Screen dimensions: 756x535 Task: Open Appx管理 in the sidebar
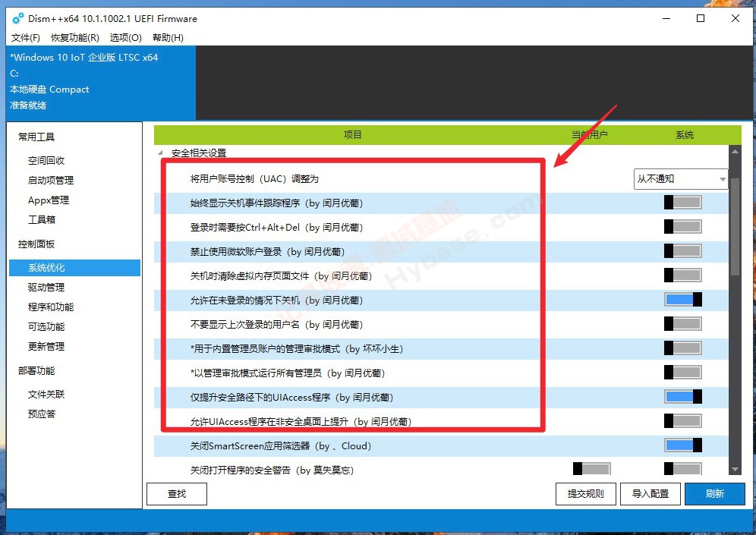point(49,200)
